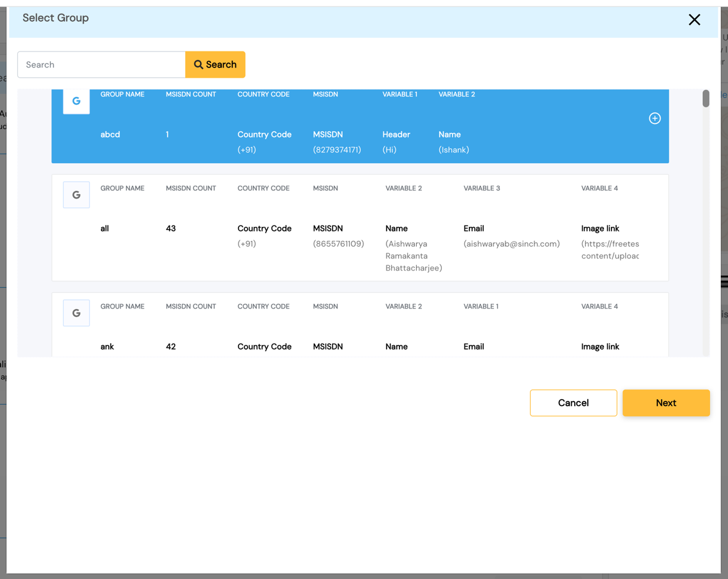Click the Name value (Ishank)

click(x=453, y=150)
